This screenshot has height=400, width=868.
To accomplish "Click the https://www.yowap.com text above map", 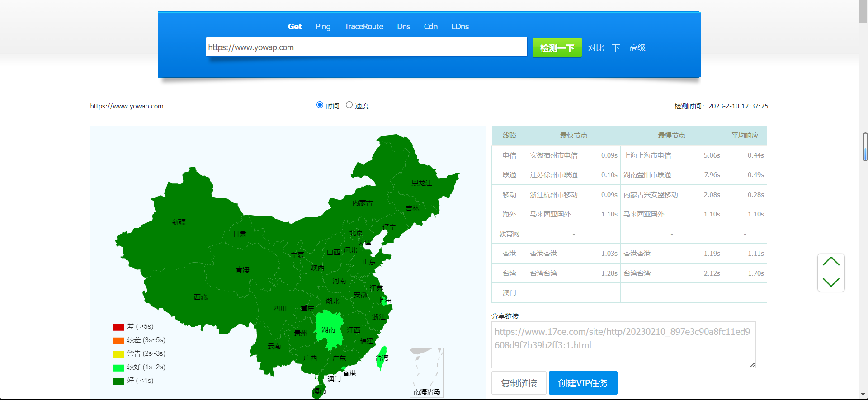I will point(127,106).
